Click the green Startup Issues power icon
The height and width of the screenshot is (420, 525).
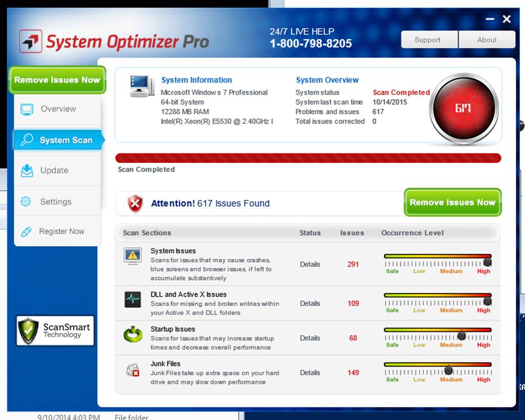tap(133, 334)
